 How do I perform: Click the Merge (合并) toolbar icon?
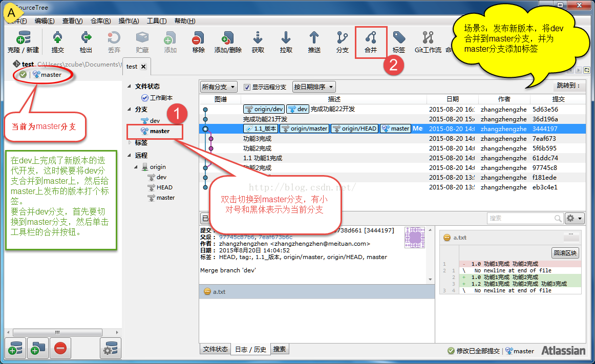371,42
